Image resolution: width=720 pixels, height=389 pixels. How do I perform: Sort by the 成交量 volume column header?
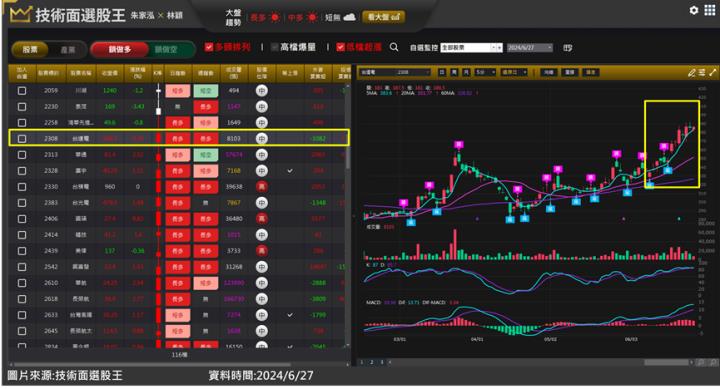(234, 73)
